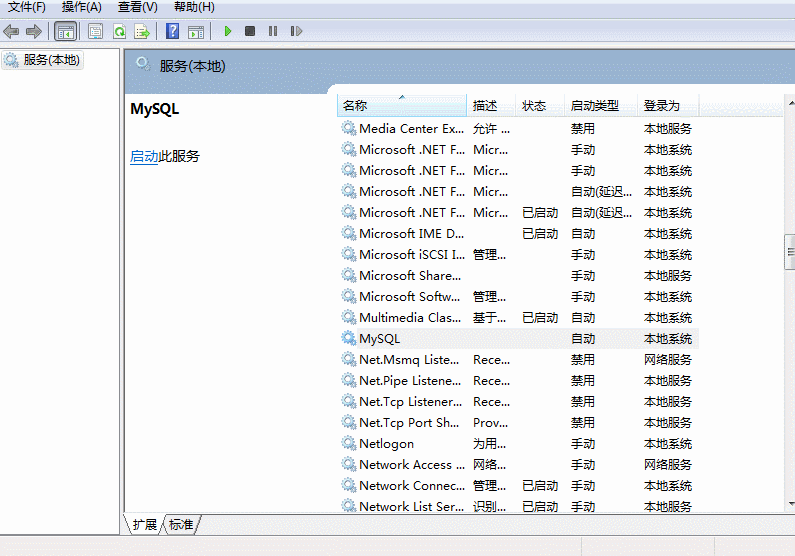The height and width of the screenshot is (556, 795).
Task: Click the Refresh toolbar icon
Action: [x=120, y=31]
